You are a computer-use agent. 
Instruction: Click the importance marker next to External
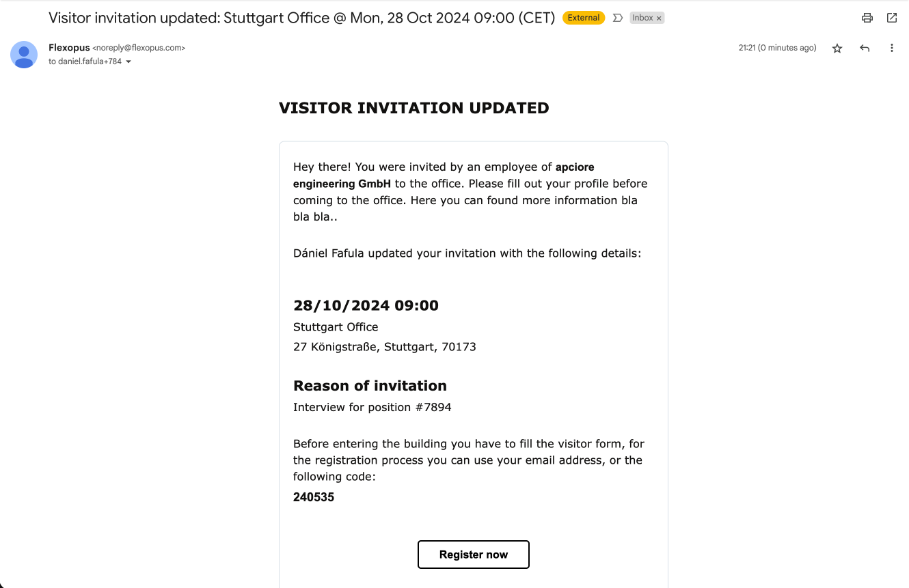(x=618, y=18)
